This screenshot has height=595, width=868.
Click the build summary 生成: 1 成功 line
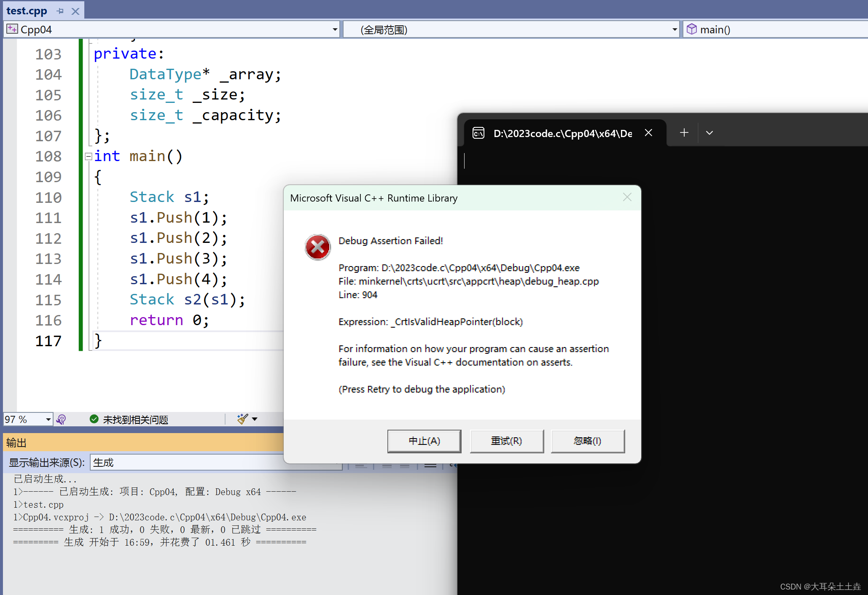[165, 530]
